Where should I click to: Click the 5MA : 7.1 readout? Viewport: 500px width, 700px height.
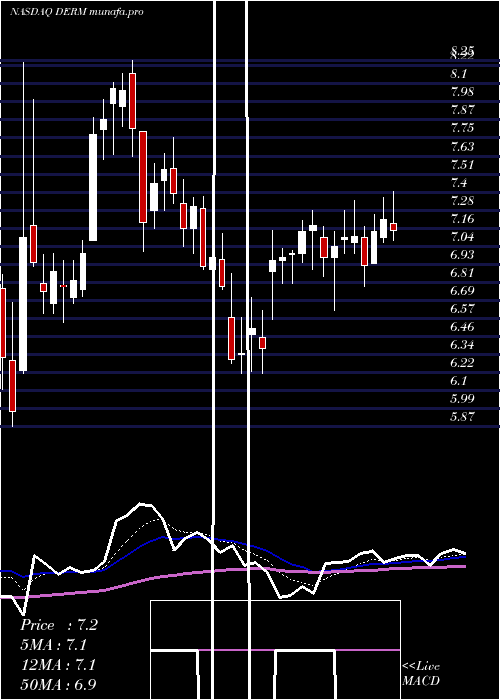click(54, 645)
